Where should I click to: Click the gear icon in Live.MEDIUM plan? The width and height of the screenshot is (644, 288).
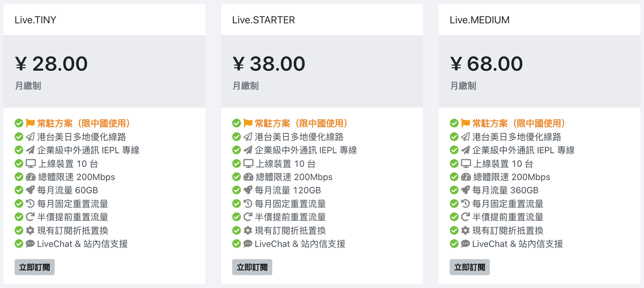[x=465, y=230]
